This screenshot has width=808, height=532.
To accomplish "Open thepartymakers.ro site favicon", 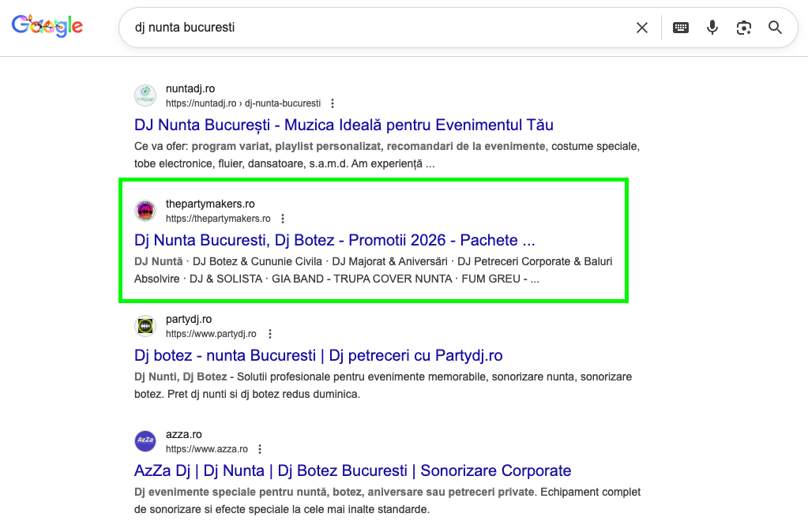I will [145, 211].
